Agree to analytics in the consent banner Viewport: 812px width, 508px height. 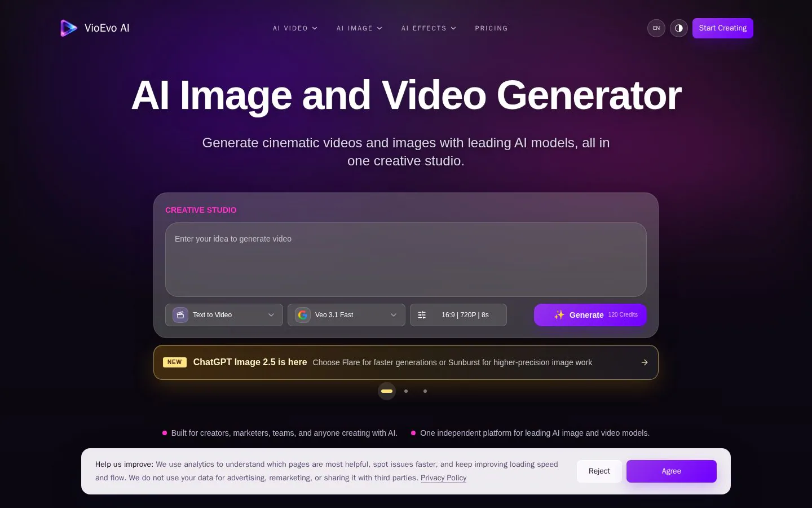[672, 471]
